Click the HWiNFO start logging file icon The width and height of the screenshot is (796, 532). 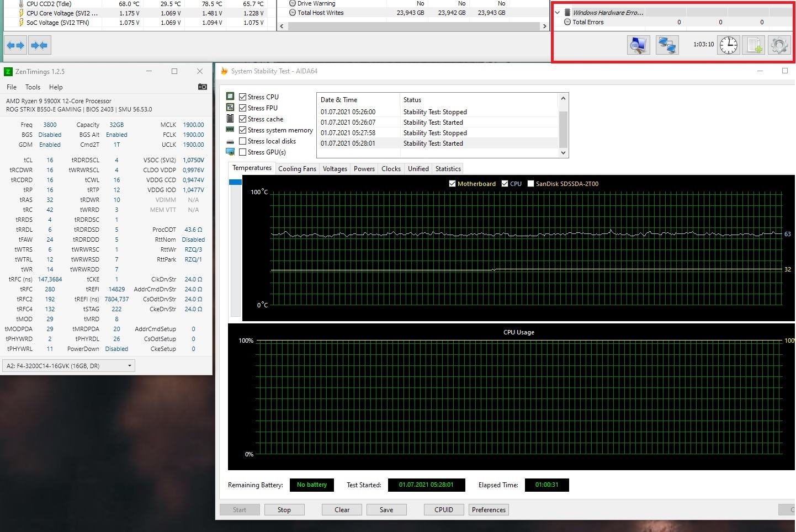(754, 45)
